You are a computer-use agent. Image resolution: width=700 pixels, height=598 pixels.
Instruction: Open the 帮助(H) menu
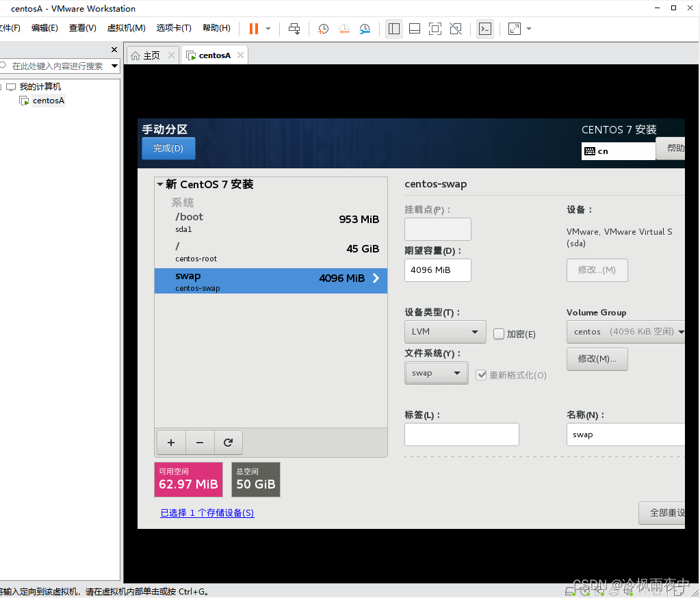point(216,27)
